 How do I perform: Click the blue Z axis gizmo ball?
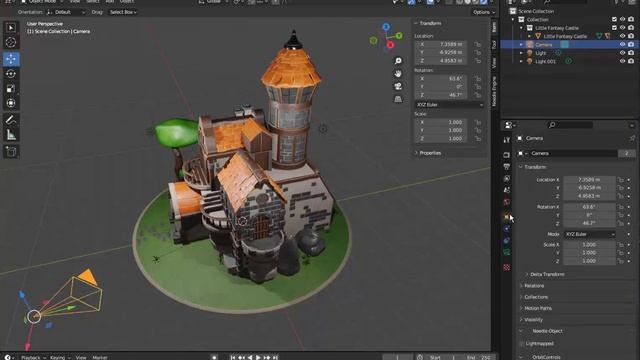pyautogui.click(x=386, y=27)
